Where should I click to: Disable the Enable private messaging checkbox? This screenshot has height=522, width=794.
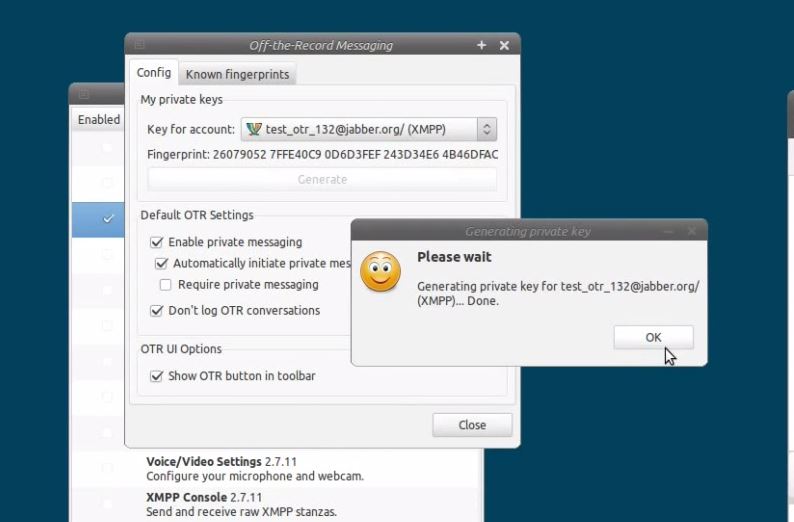pos(156,242)
